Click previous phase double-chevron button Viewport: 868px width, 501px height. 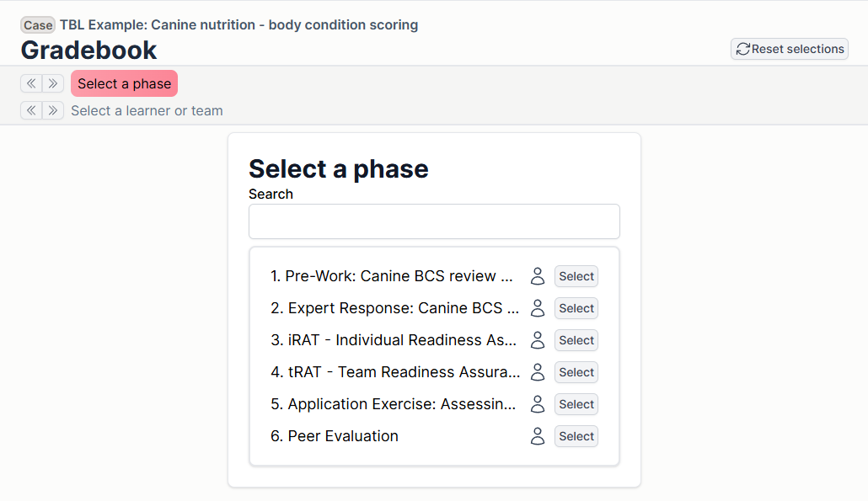pyautogui.click(x=31, y=83)
